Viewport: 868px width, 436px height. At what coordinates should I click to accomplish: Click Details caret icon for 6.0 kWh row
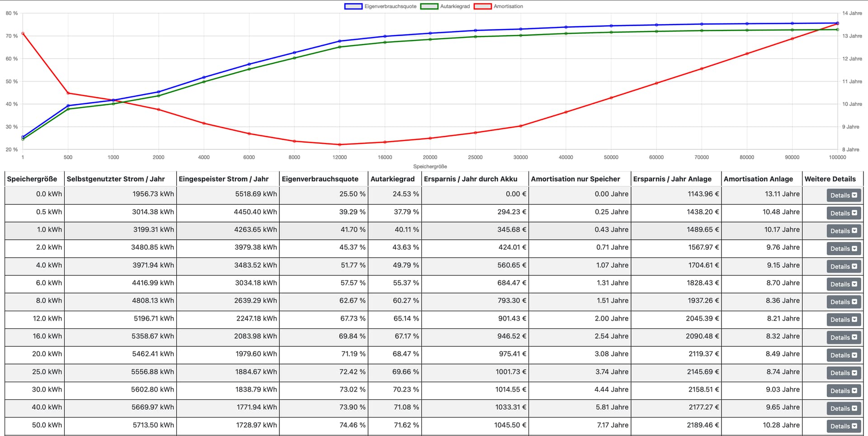point(854,284)
